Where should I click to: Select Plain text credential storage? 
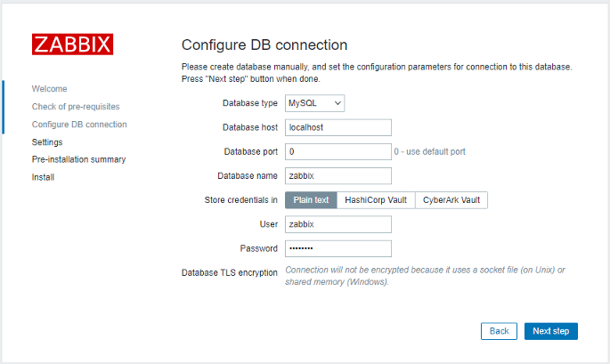coord(311,200)
